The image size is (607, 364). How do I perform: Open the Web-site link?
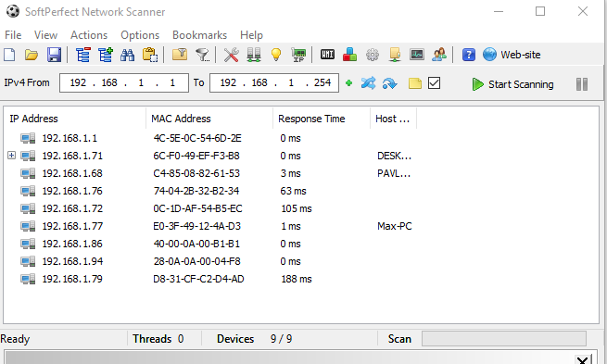click(512, 55)
